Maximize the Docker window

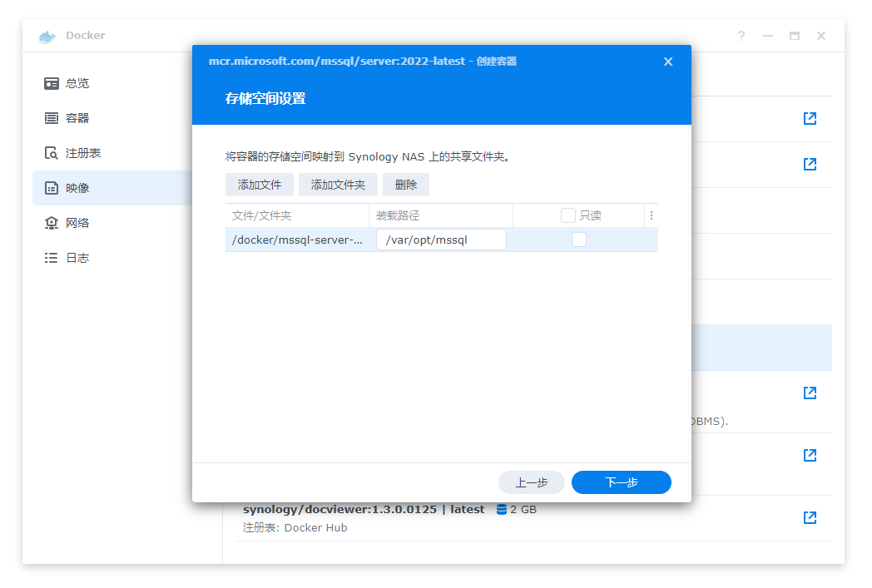(x=794, y=36)
